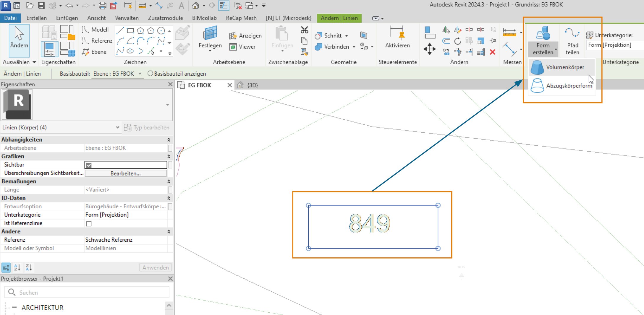This screenshot has width=644, height=315.
Task: Enable category grouping view in properties footer
Action: click(6, 267)
